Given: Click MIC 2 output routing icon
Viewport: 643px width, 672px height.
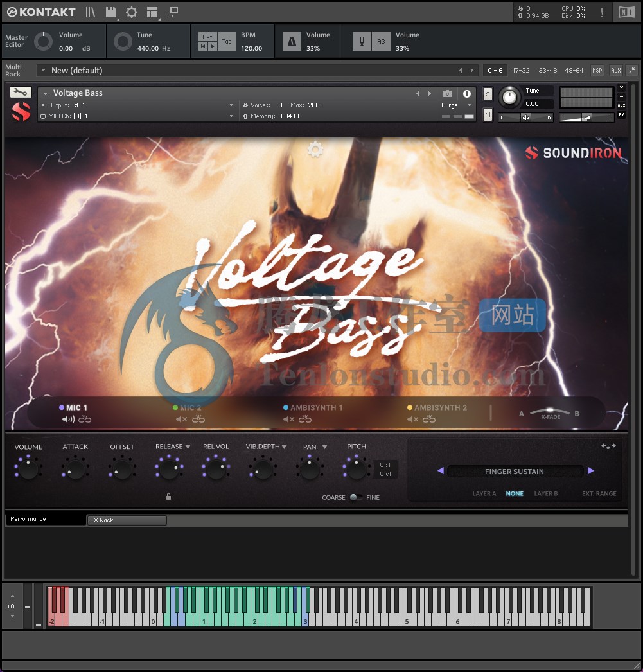Looking at the screenshot, I should (x=198, y=419).
